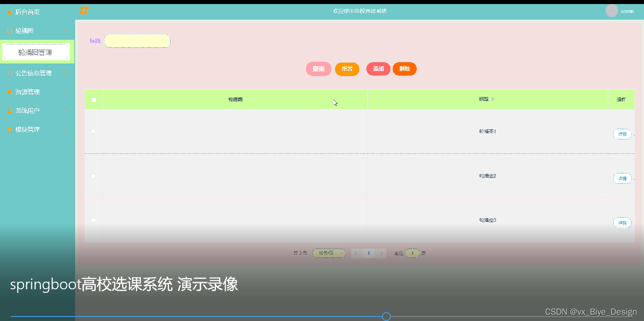Viewport: 644px width, 321px height.
Task: Click the home icon beside 后台首页
Action: click(10, 12)
